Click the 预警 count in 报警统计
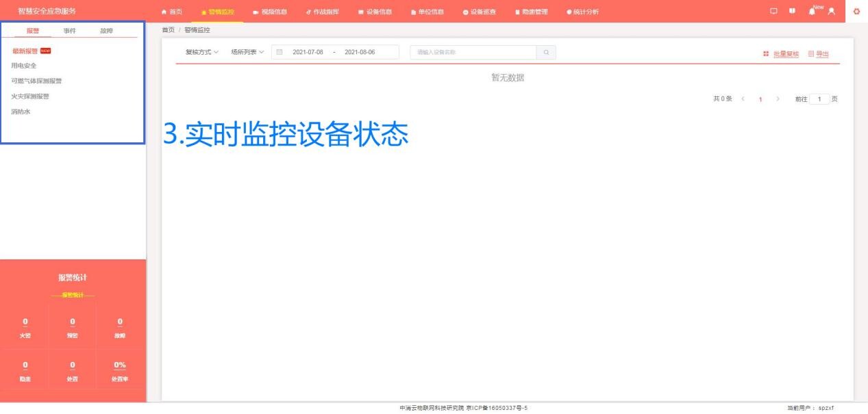868x414 pixels. pos(73,322)
